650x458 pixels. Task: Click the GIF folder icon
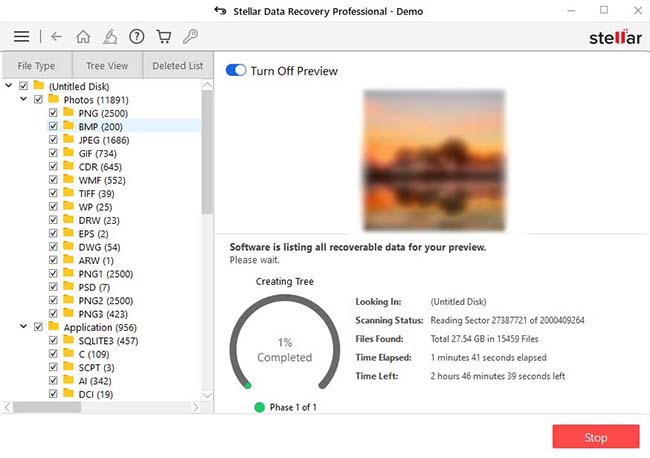coord(68,152)
